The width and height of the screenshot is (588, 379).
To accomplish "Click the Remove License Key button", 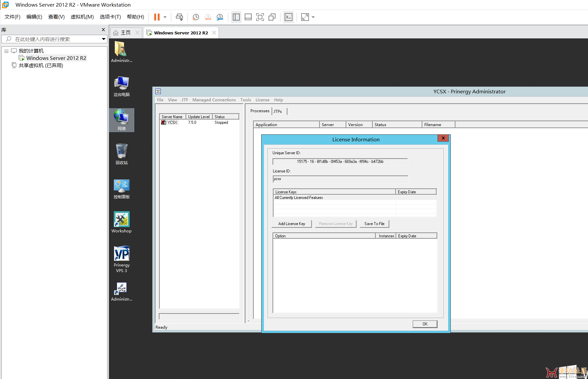I will 336,224.
